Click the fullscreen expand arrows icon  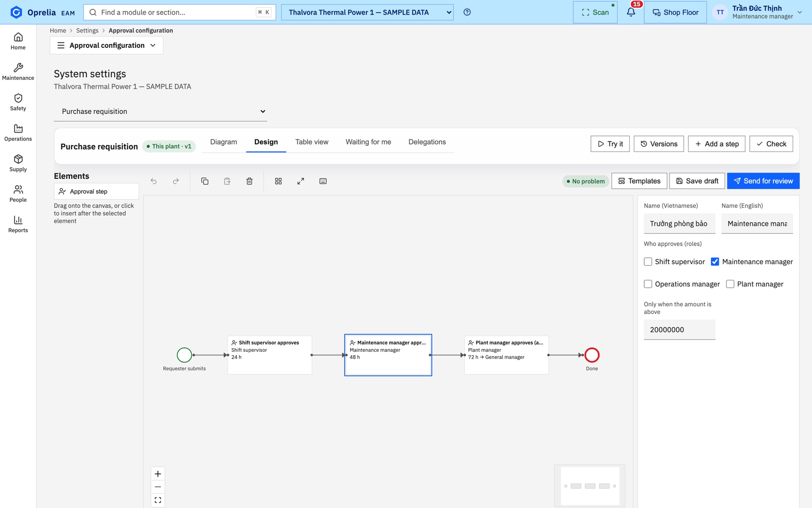pos(301,181)
